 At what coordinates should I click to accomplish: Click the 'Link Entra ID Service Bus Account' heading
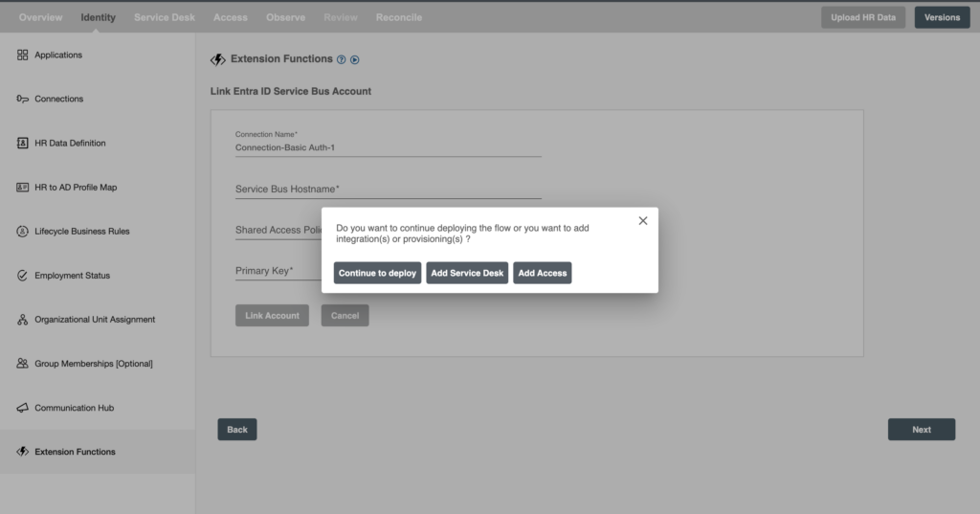click(x=291, y=91)
